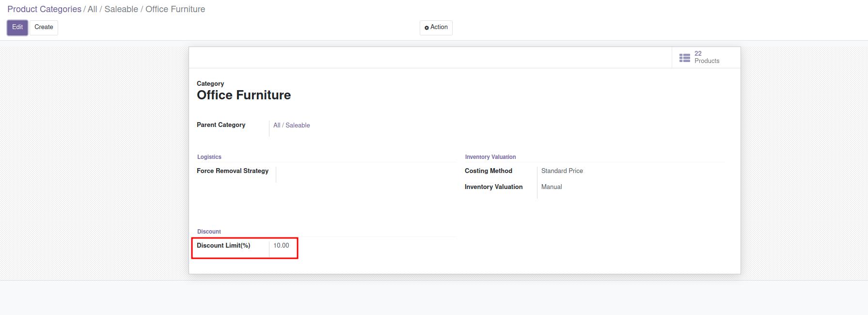Go to Product Categories breadcrumb
The width and height of the screenshot is (868, 315).
[x=44, y=9]
